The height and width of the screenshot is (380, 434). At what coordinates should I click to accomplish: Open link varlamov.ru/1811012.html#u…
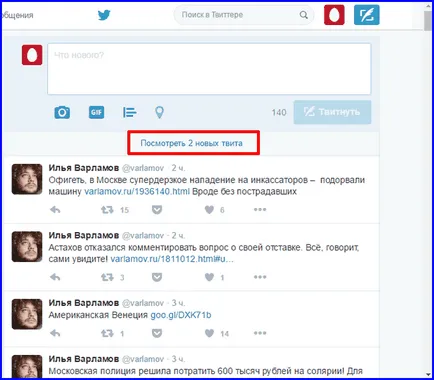pos(172,259)
